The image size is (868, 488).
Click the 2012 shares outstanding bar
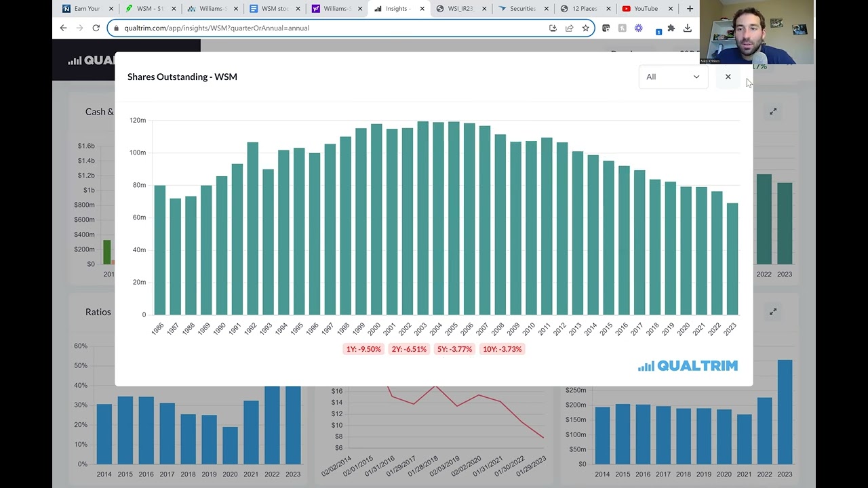click(x=562, y=228)
